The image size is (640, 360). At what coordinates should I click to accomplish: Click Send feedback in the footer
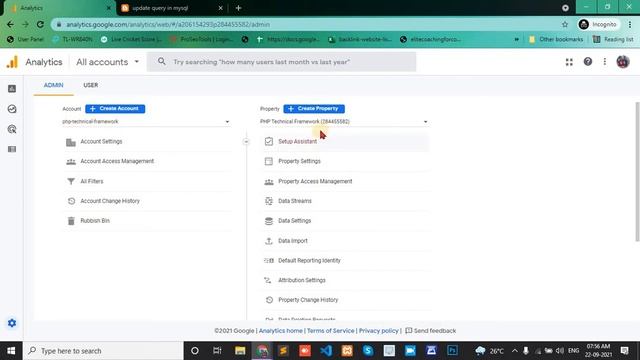click(x=430, y=331)
